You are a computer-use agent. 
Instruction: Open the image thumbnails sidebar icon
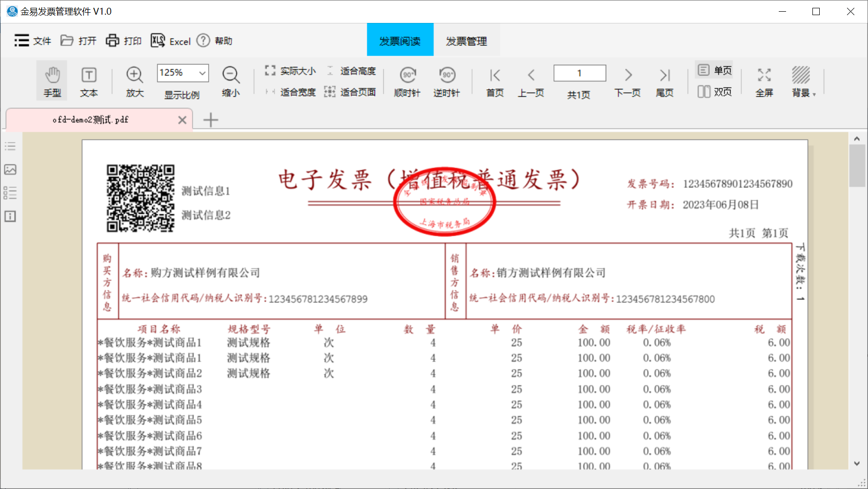[10, 169]
